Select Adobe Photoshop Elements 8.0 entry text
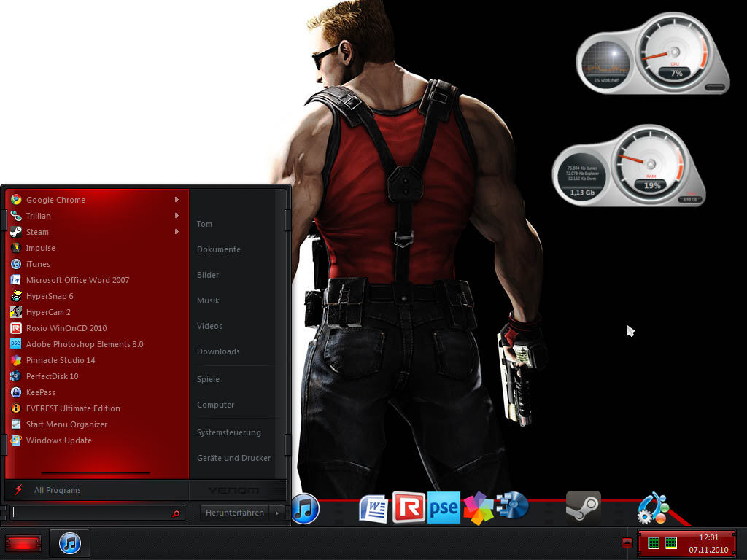Image resolution: width=747 pixels, height=560 pixels. 85,344
